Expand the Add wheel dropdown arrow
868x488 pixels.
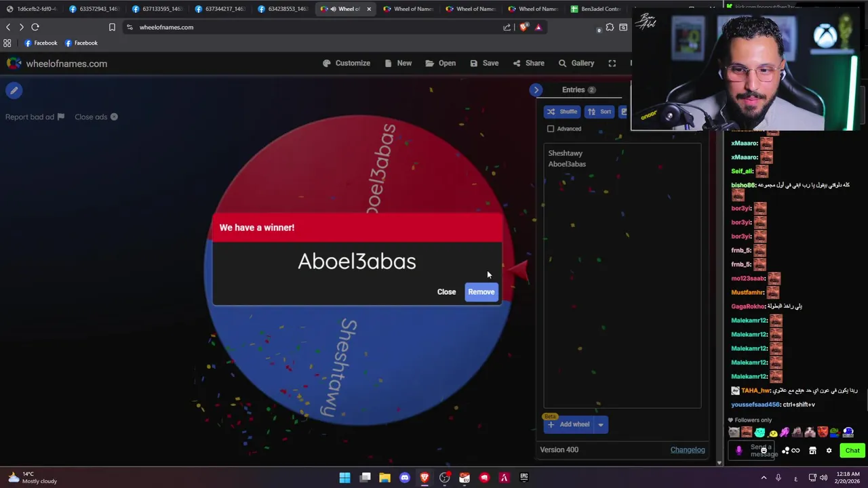tap(600, 425)
